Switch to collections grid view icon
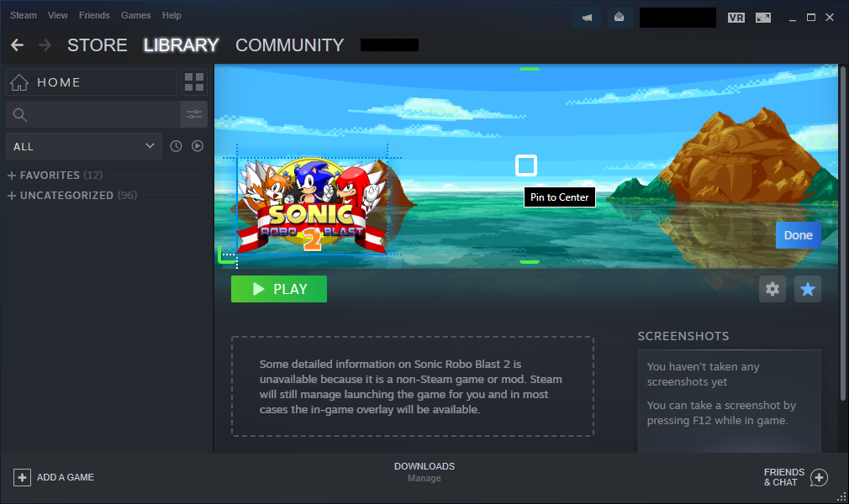Screen dimensions: 849x504 point(194,82)
